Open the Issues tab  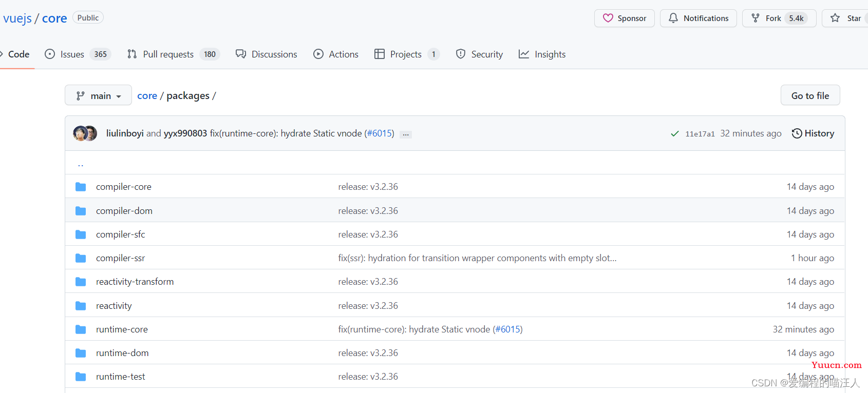tap(78, 54)
